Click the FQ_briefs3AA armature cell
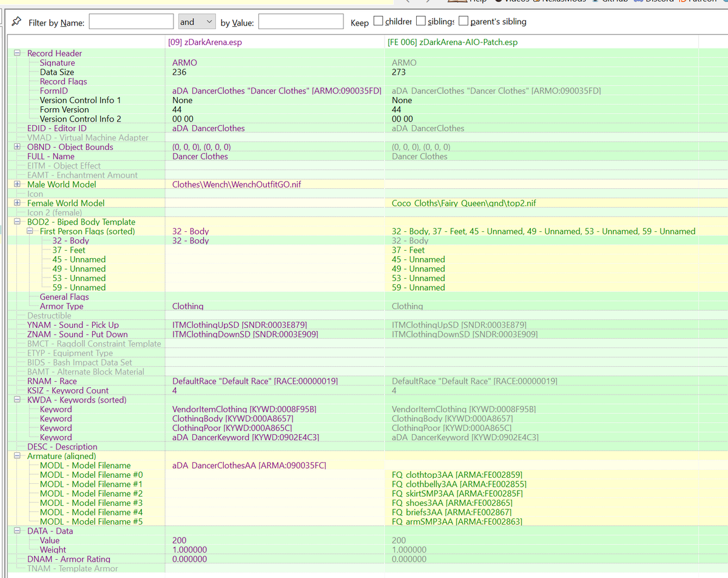This screenshot has height=578, width=728. pos(453,512)
